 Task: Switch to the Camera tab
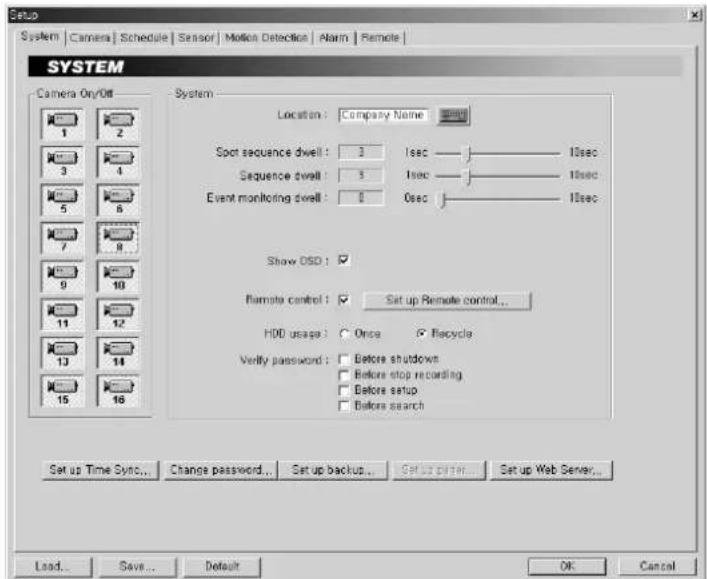90,37
